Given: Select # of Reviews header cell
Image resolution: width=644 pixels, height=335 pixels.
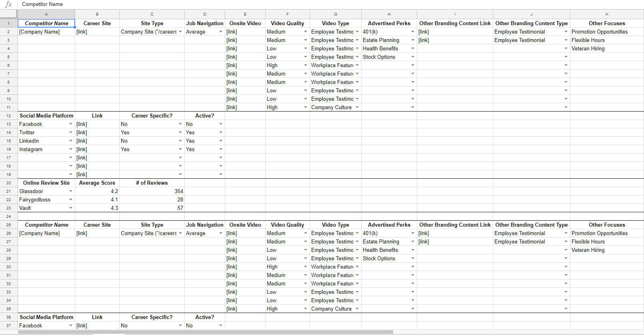Looking at the screenshot, I should tap(152, 183).
